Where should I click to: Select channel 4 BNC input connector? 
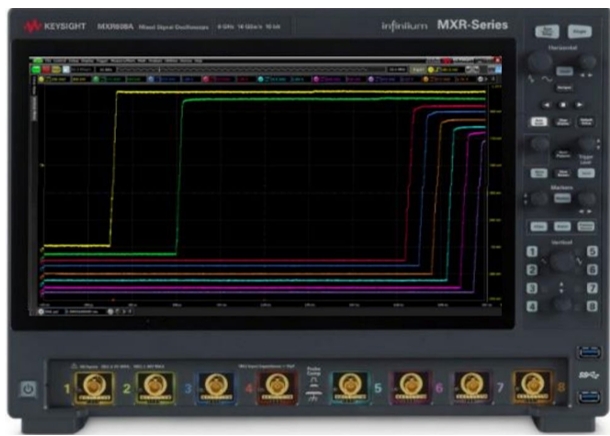point(277,387)
